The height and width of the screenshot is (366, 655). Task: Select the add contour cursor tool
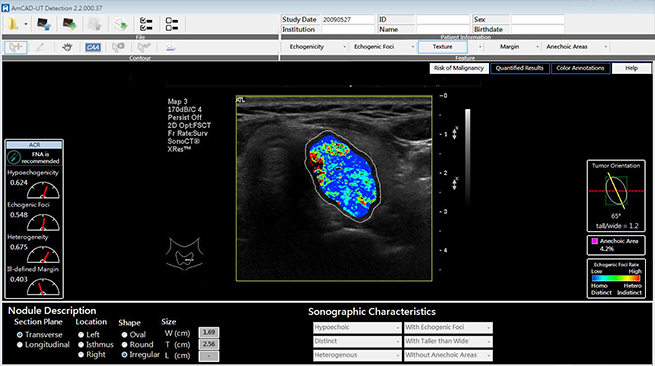16,47
